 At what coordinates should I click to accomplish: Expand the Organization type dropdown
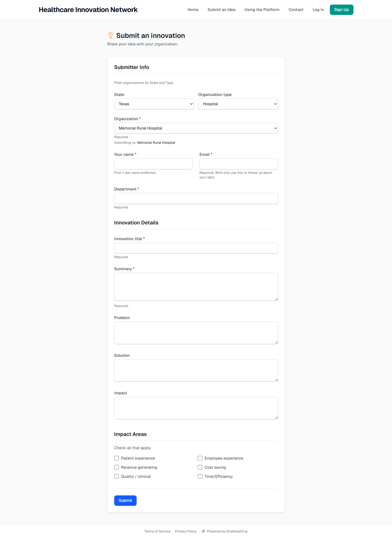238,104
